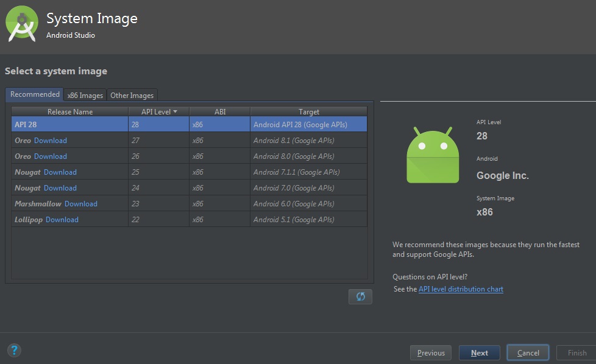This screenshot has height=364, width=596.
Task: Go back with the Previous button
Action: click(431, 352)
